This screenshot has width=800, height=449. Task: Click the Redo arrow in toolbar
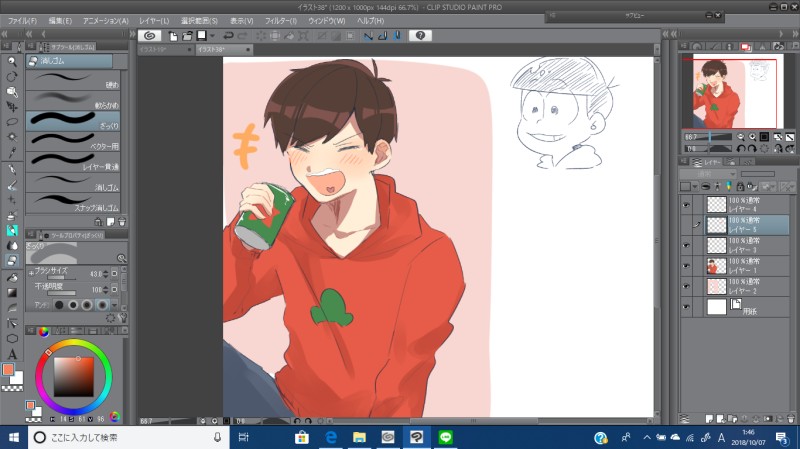point(242,36)
